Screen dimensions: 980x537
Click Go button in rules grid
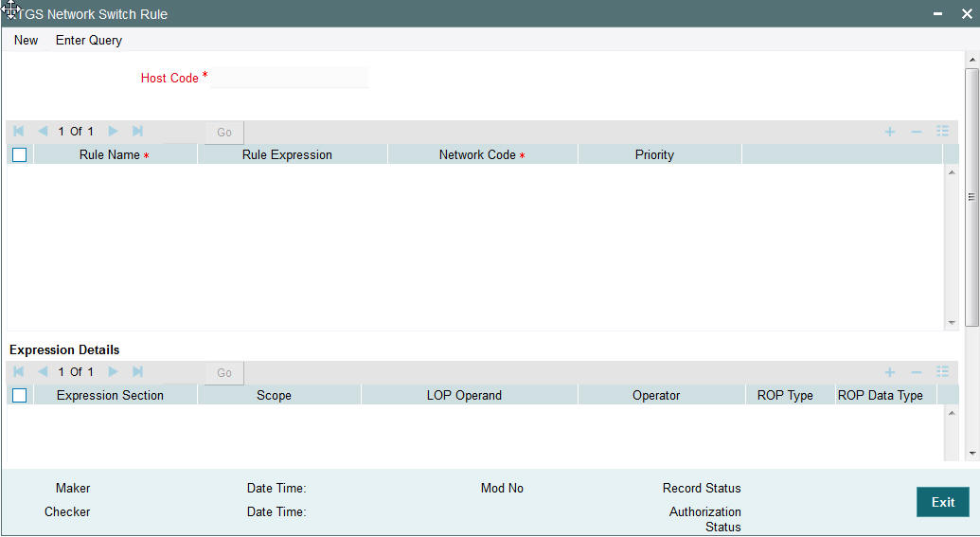224,132
